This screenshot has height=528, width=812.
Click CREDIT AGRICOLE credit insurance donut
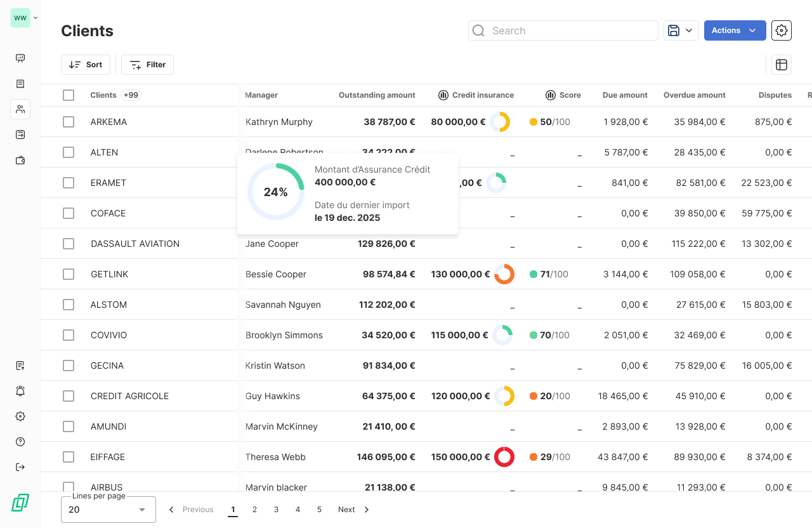click(504, 396)
